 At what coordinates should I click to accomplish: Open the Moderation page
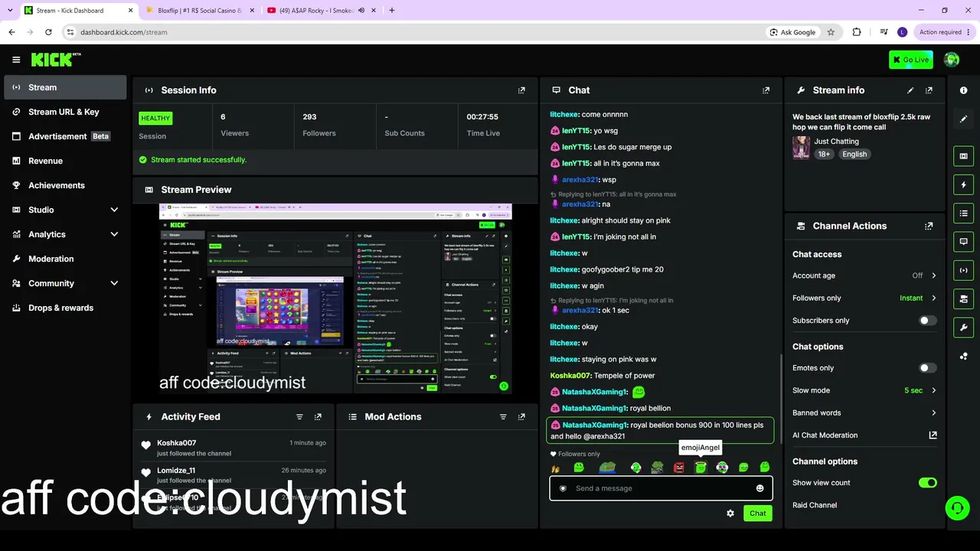click(x=65, y=259)
